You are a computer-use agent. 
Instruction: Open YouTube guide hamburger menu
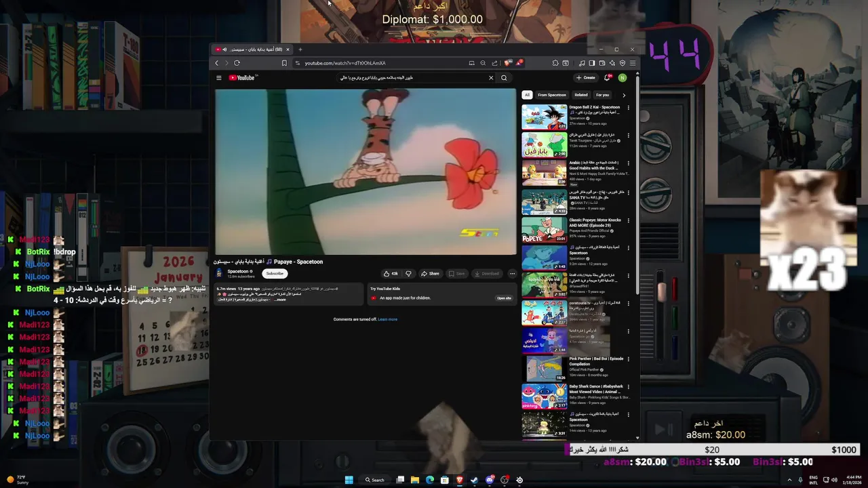pyautogui.click(x=219, y=78)
